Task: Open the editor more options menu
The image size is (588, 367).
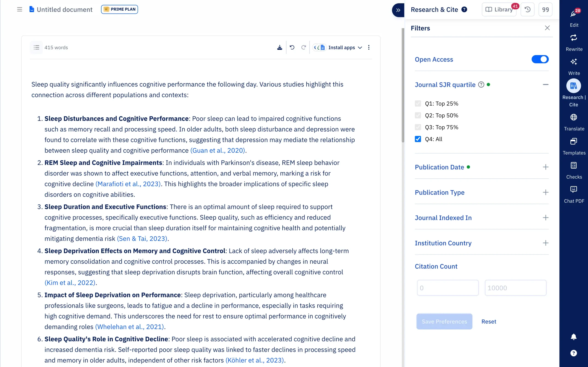Action: pos(369,47)
